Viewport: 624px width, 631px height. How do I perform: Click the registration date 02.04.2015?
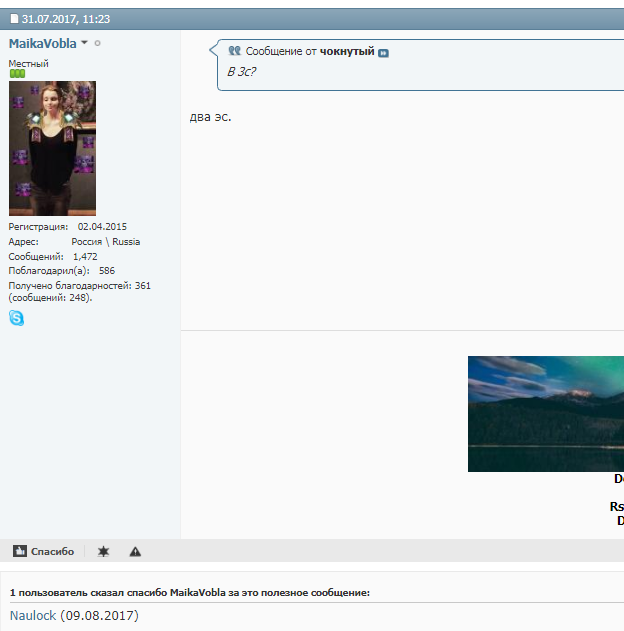[x=102, y=227]
